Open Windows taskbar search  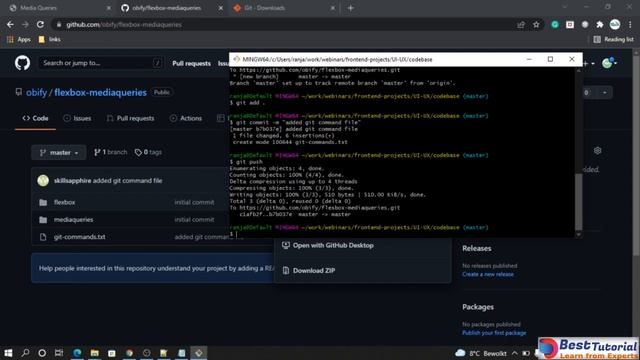coord(25,353)
